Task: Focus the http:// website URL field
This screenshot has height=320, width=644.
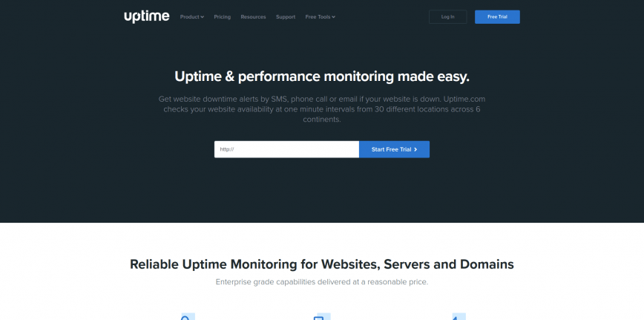Action: [286, 149]
